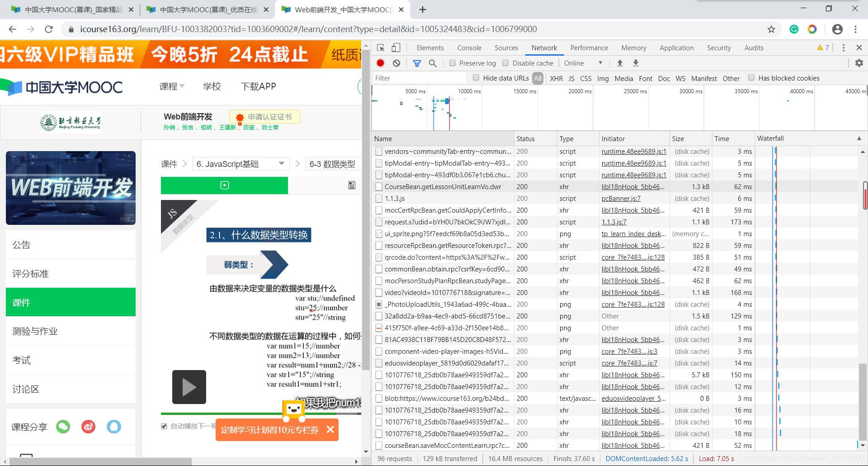The width and height of the screenshot is (868, 466).
Task: Select checkbox for courseBean.saveMocContentLearn row
Action: [379, 445]
